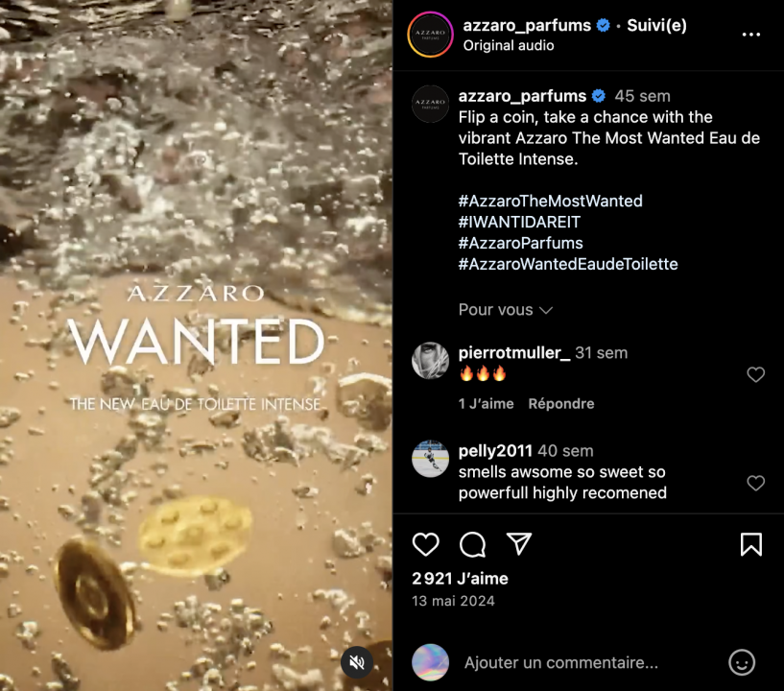
Task: Click the Suivi(e) following button
Action: (657, 25)
